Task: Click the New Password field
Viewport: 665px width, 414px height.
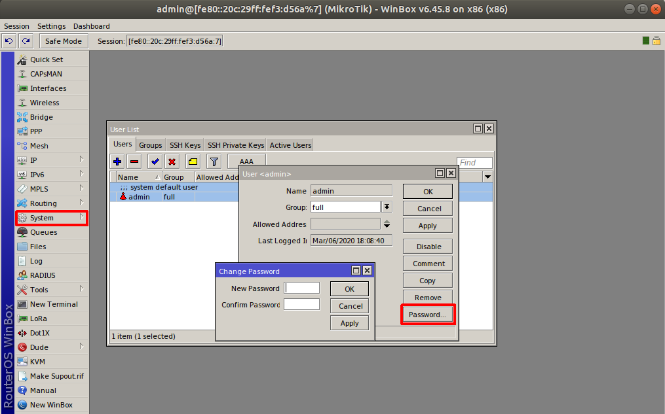Action: coord(302,288)
